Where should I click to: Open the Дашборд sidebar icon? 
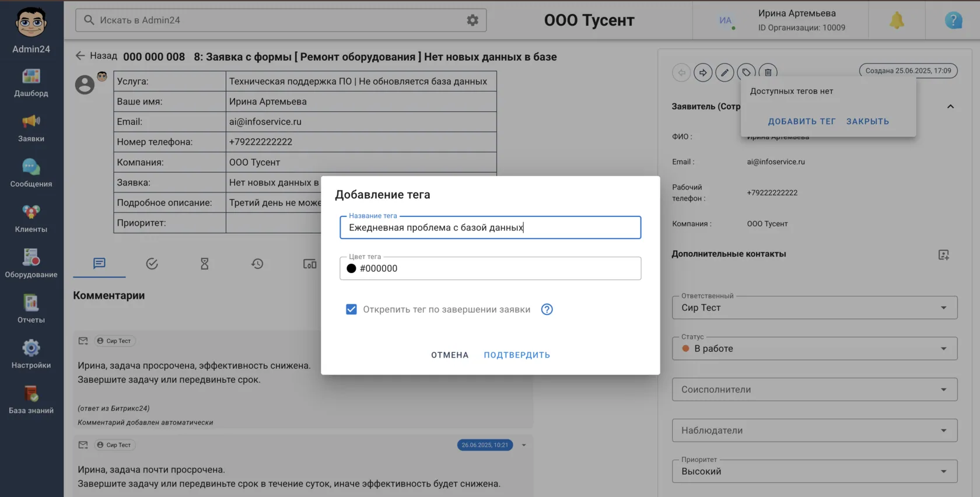(31, 76)
